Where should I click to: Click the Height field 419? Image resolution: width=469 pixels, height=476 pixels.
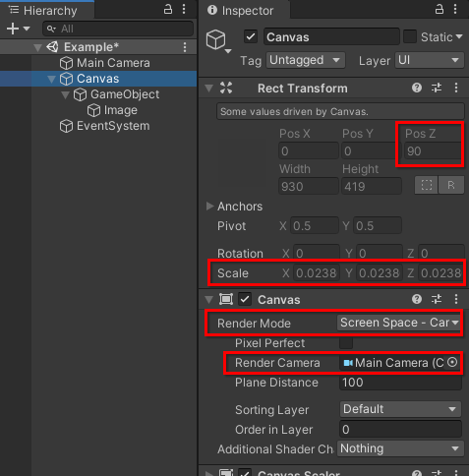click(372, 186)
